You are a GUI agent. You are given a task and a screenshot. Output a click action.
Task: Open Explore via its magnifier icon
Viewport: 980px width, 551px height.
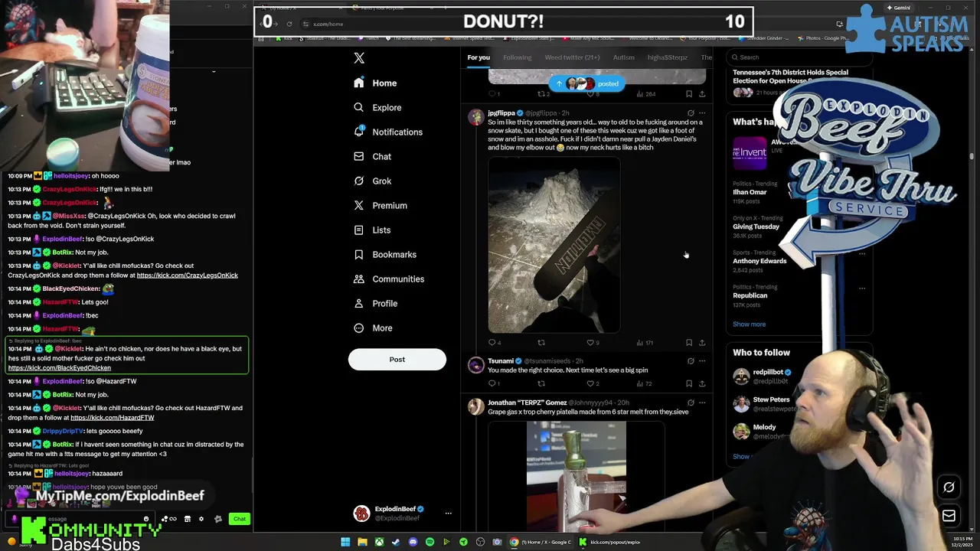pos(358,107)
